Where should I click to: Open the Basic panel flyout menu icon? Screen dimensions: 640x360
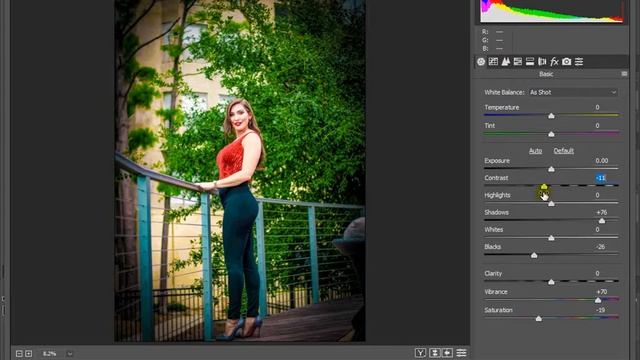tap(624, 74)
